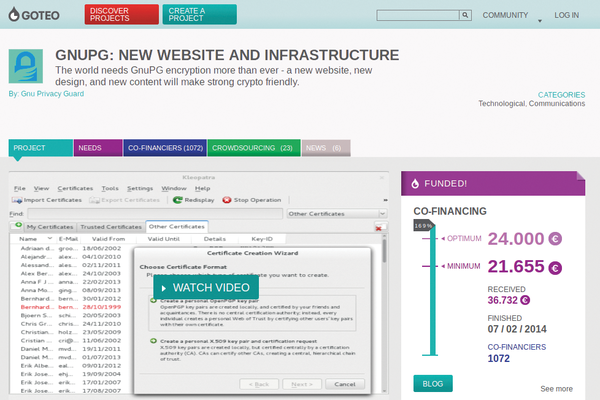Select the red 28/10/1999 certificate row

click(x=71, y=307)
